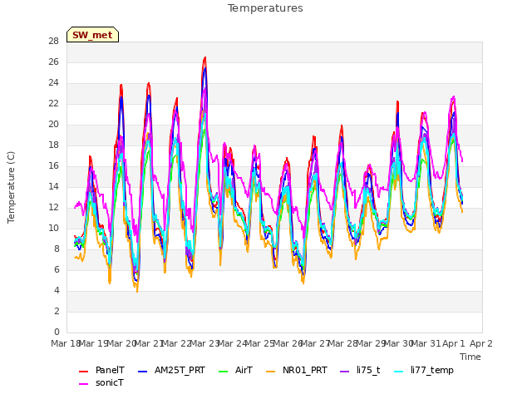Click the cyan li77_temp legend swatch

click(399, 372)
